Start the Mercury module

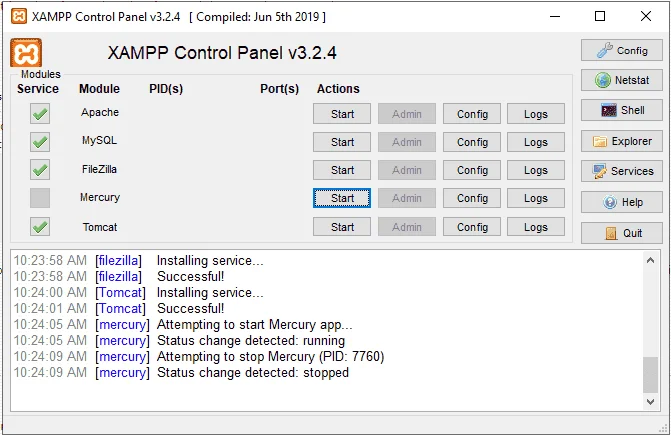(342, 198)
